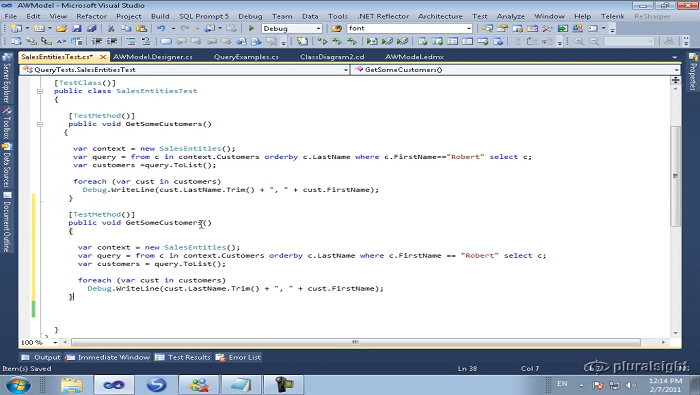Open the Document Outline side panel

[x=7, y=222]
